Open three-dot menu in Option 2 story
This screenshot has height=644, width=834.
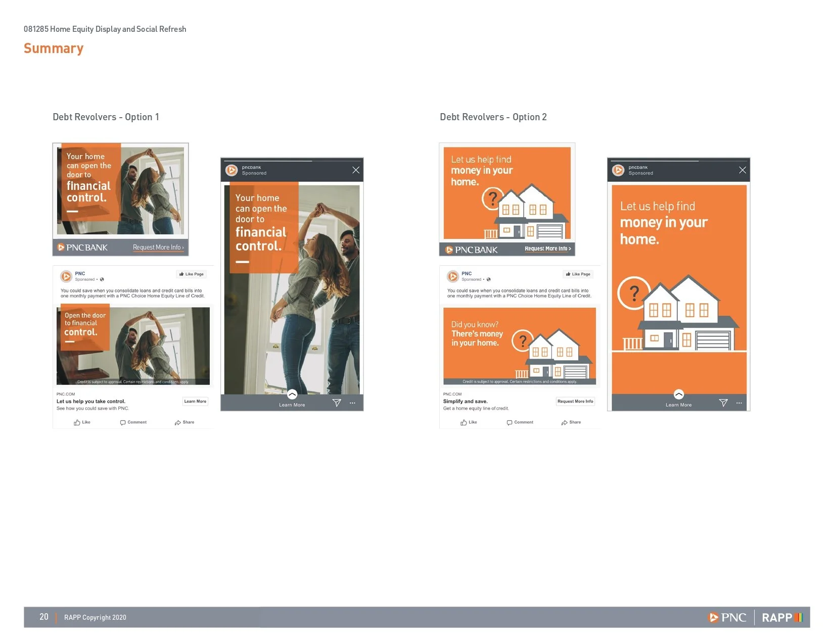739,403
